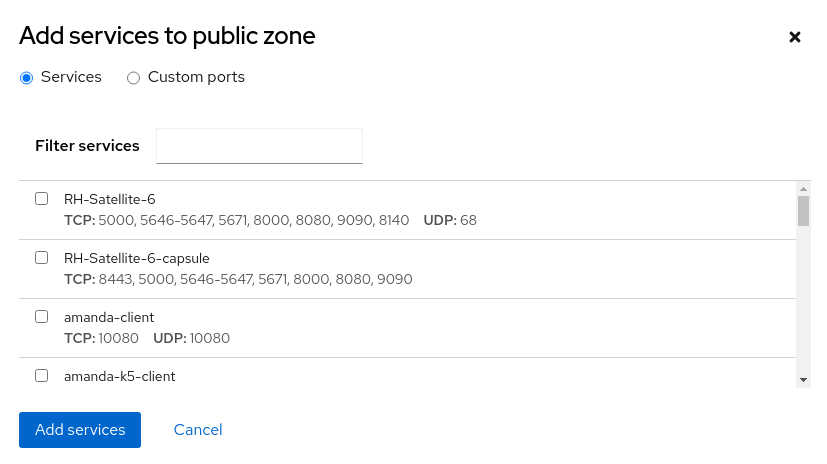827x464 pixels.
Task: Select the Services radio button
Action: pos(27,78)
